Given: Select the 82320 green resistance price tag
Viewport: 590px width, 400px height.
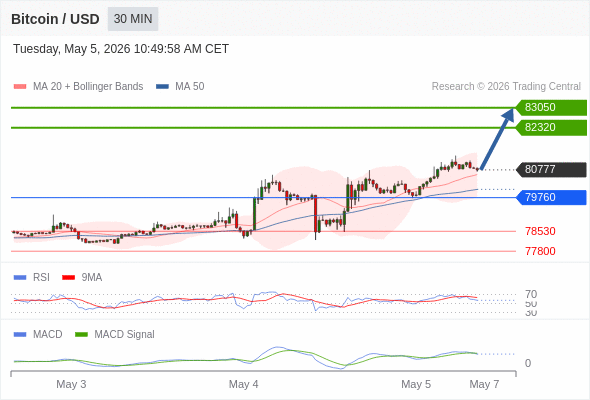Looking at the screenshot, I should pos(551,128).
